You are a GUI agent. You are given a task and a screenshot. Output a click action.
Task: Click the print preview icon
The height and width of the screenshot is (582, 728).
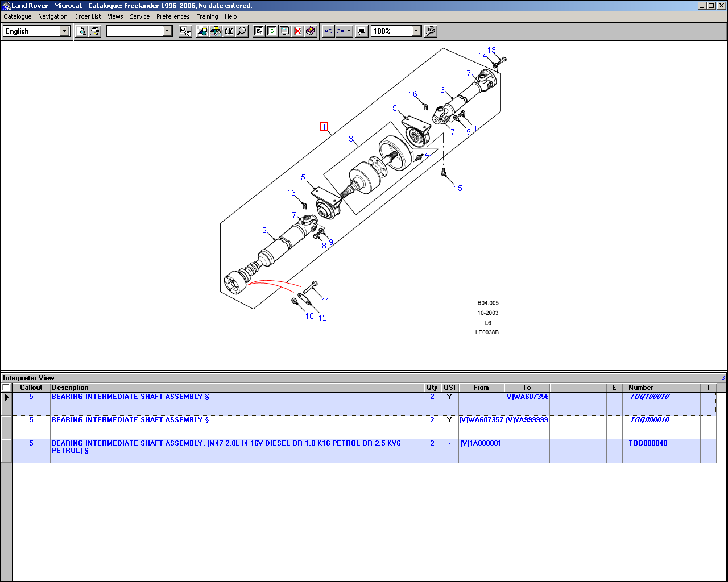[81, 31]
